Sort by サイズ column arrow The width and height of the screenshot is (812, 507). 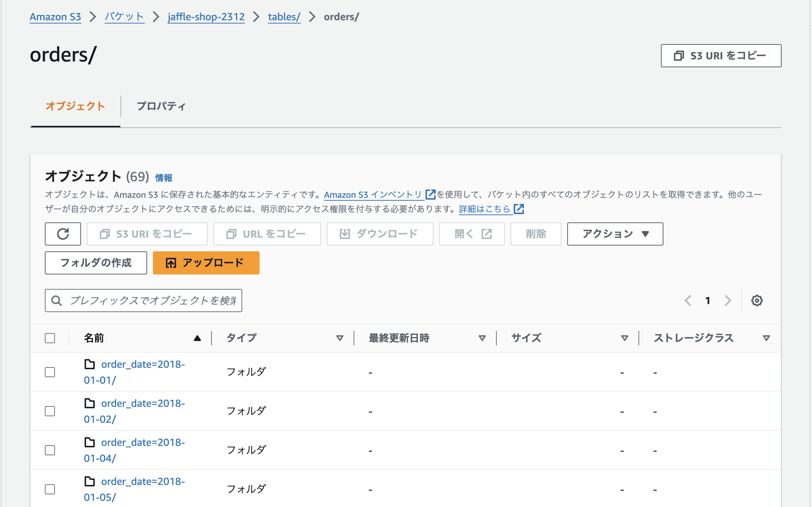624,338
